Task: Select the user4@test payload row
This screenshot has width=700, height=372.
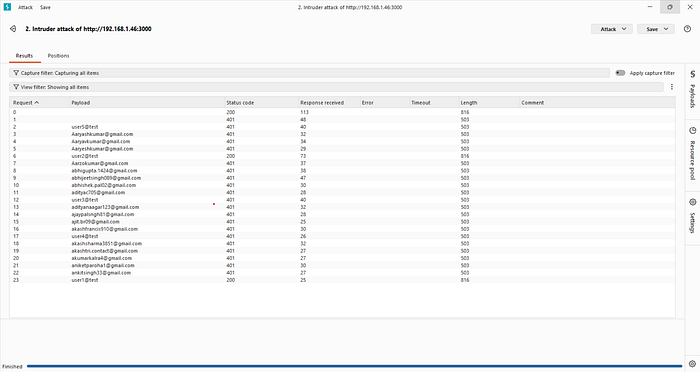Action: coord(342,236)
